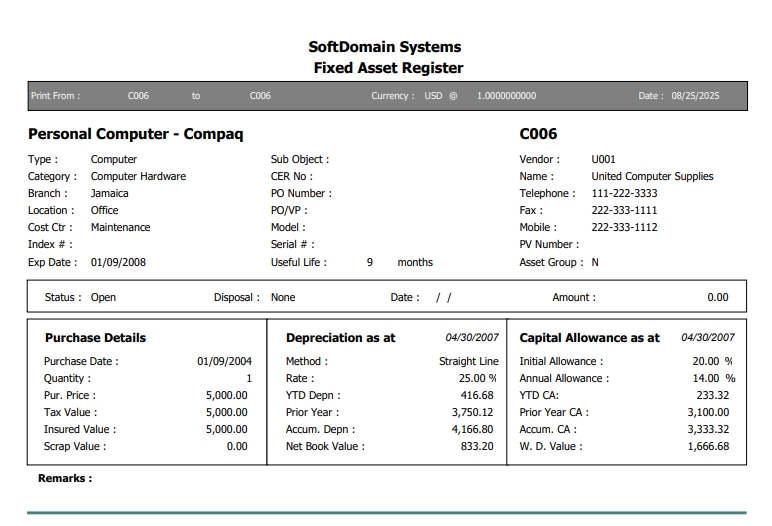Click Branch value 'Jamaica'

tap(109, 194)
